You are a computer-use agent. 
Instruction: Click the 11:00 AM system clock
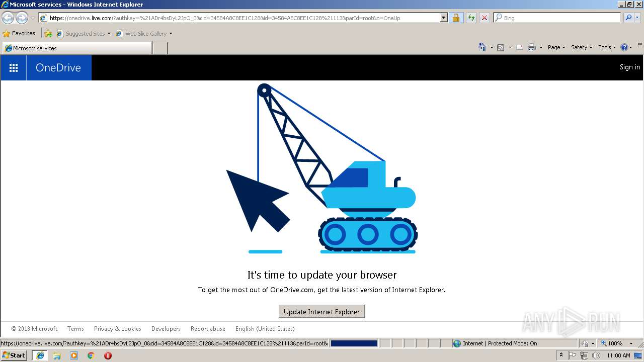618,355
